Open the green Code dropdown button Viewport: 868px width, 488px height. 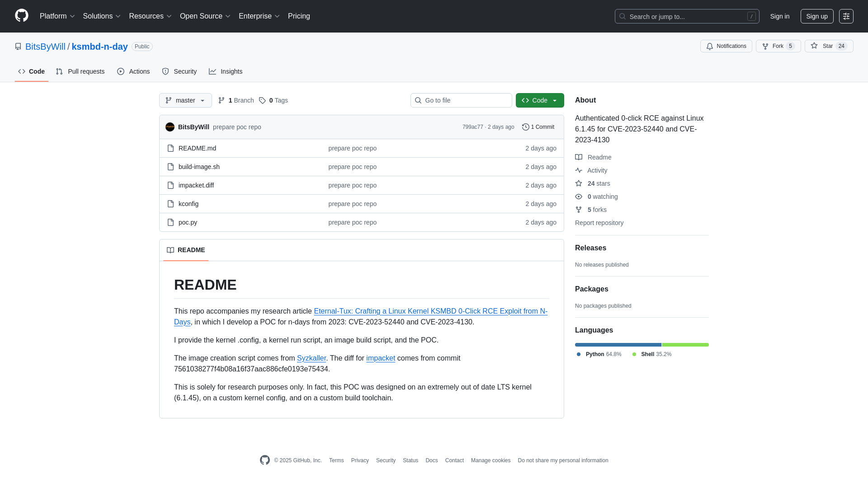tap(540, 100)
